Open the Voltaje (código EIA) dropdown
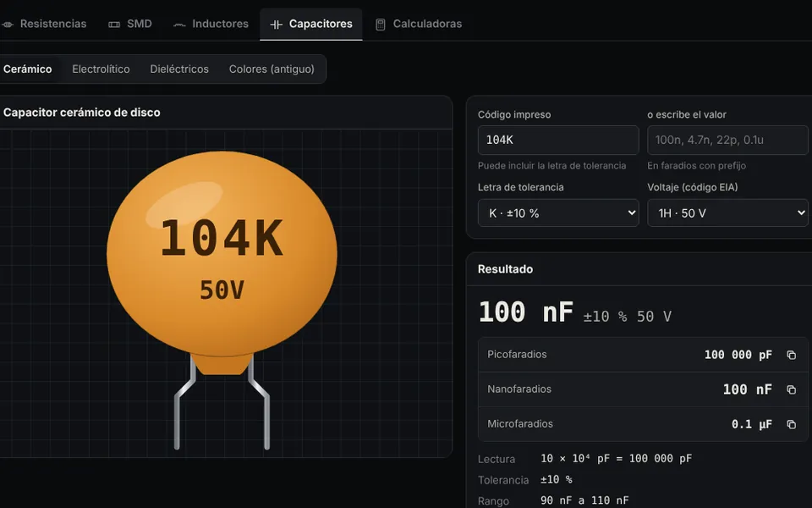This screenshot has height=508, width=812. (x=727, y=213)
